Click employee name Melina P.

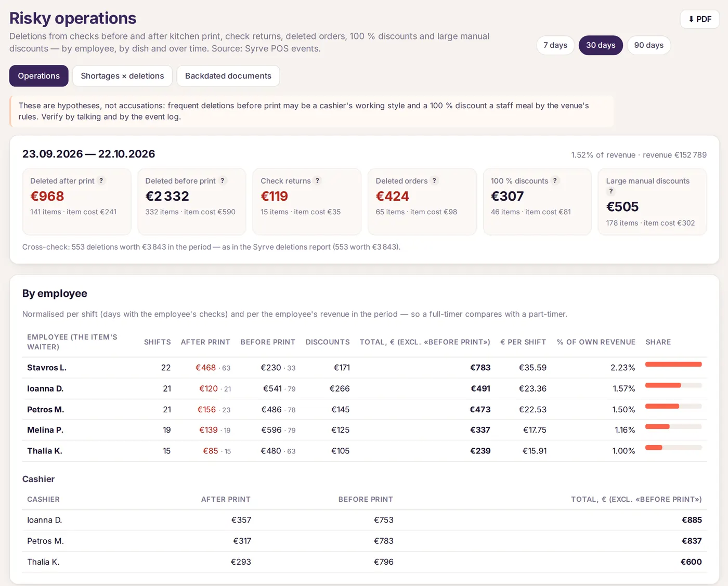tap(45, 430)
